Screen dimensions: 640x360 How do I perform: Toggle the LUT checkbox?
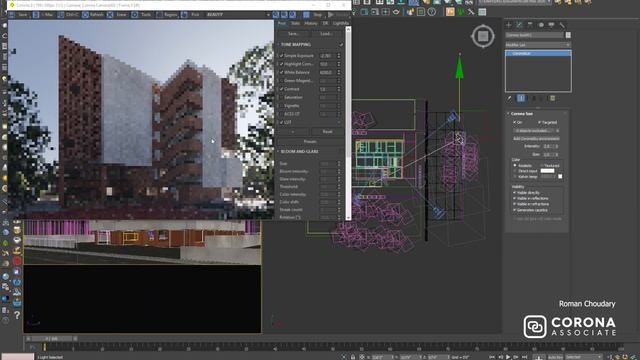(x=281, y=122)
